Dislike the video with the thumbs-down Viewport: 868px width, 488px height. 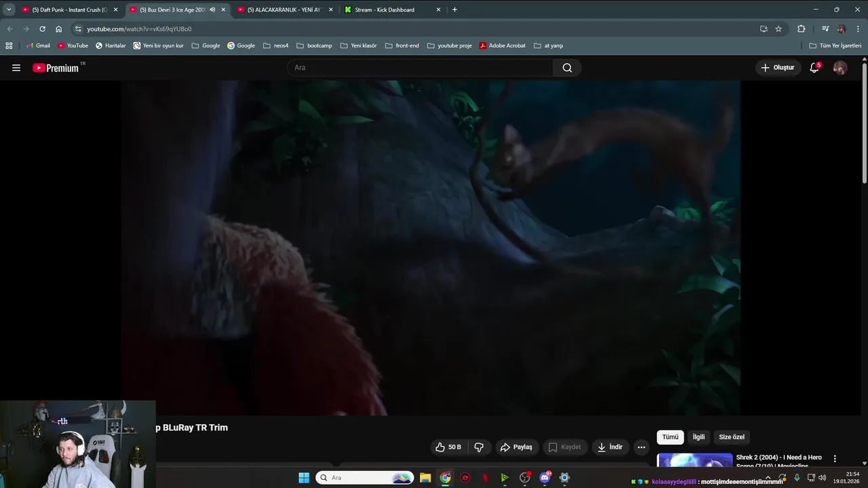[x=479, y=447]
